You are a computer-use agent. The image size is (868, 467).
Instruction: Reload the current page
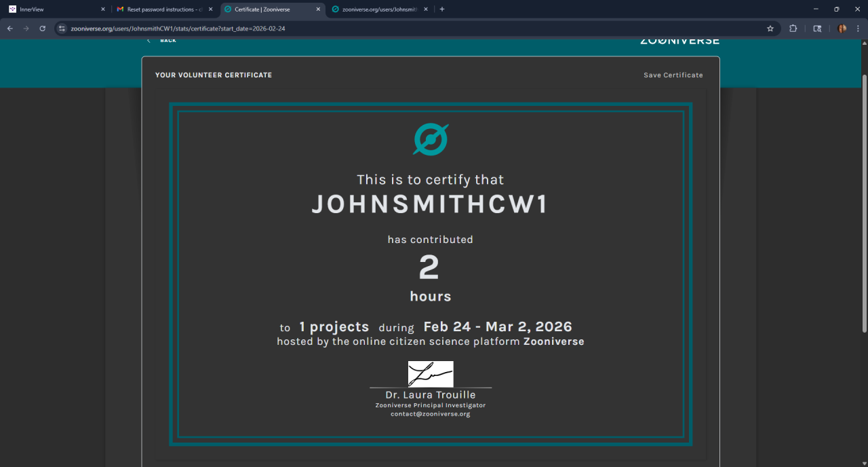click(x=43, y=29)
